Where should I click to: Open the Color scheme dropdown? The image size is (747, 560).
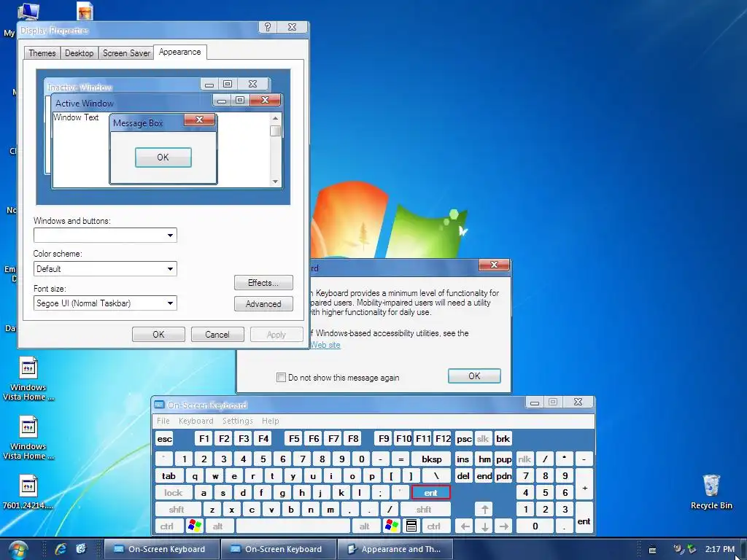click(105, 268)
